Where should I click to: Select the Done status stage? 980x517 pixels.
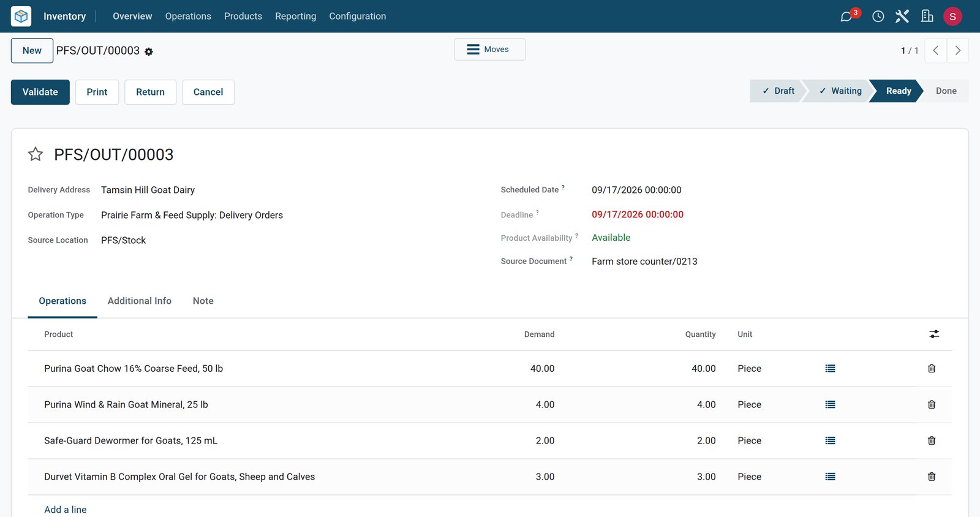coord(946,91)
